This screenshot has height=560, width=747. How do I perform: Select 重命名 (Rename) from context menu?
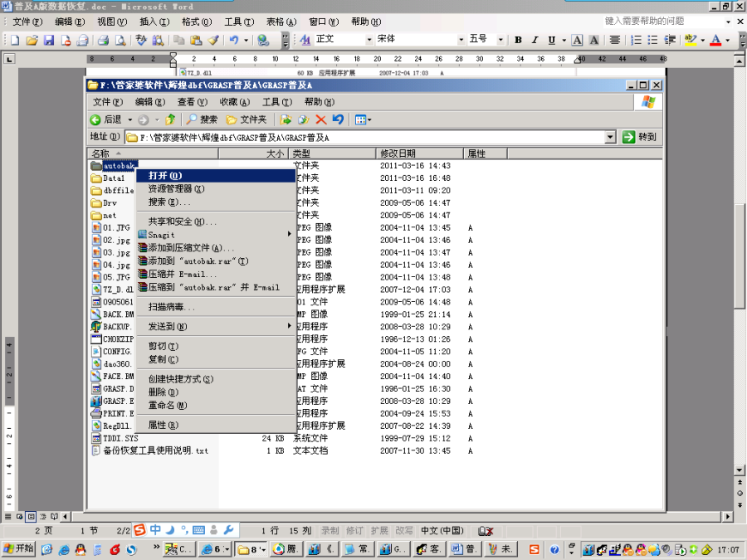tap(167, 405)
